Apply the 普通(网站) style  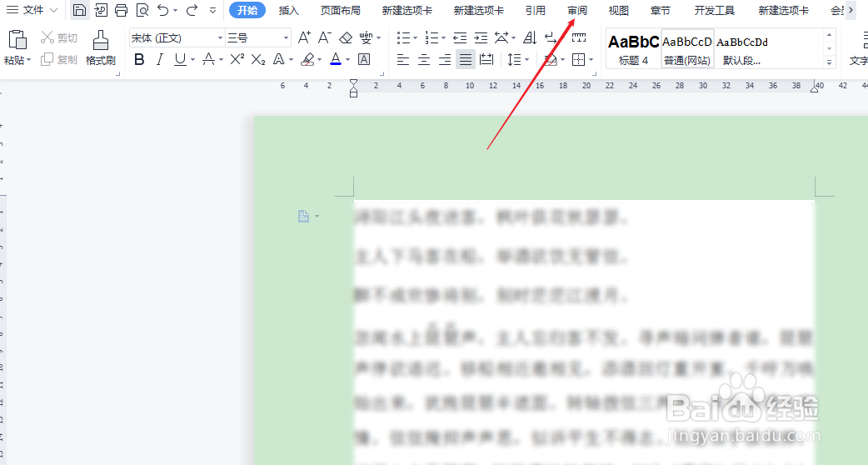tap(687, 48)
